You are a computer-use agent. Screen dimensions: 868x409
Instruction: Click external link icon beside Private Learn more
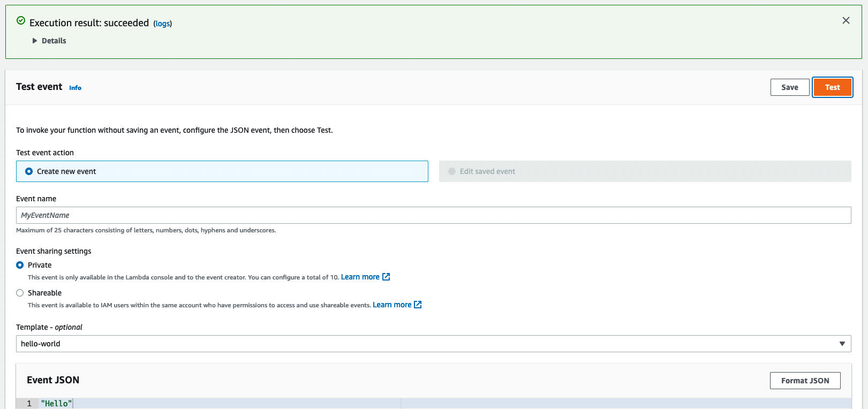click(386, 277)
